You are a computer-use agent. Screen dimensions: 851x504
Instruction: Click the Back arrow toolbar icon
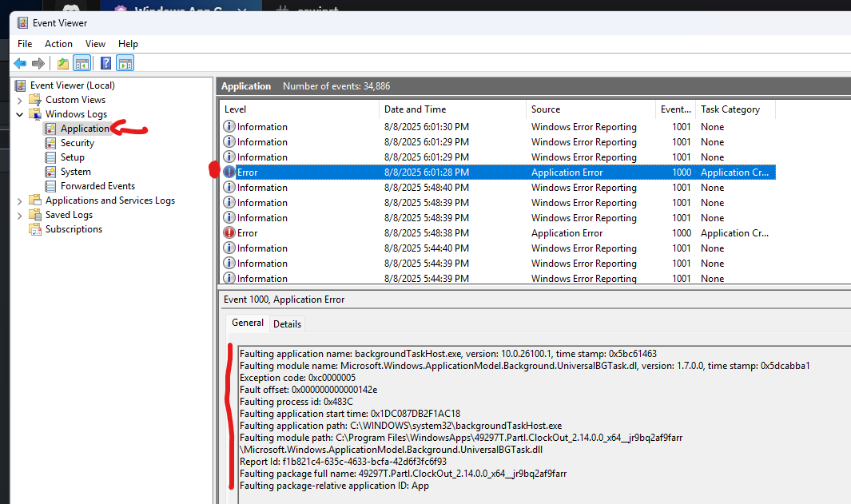click(20, 63)
